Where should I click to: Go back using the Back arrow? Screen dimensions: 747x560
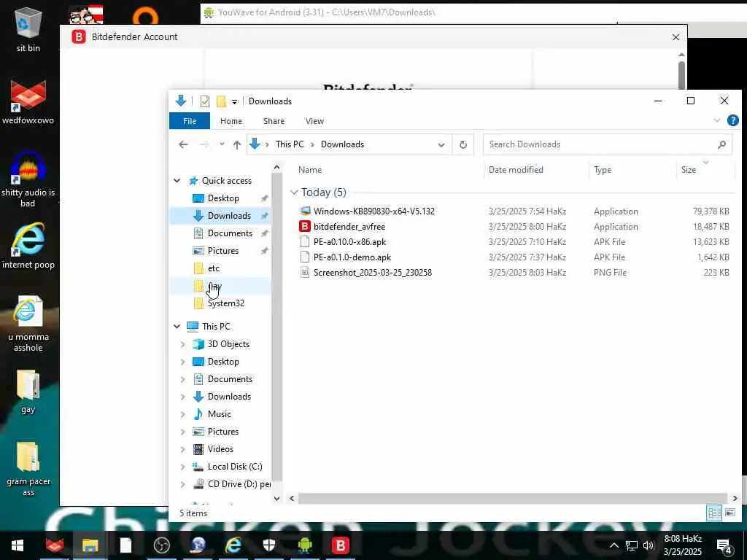(x=183, y=144)
